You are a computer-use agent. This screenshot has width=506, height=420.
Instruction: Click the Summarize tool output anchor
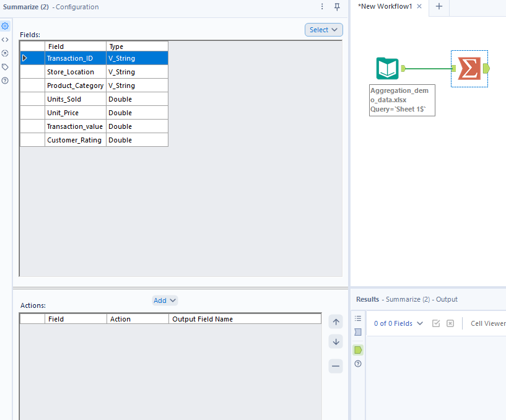486,68
